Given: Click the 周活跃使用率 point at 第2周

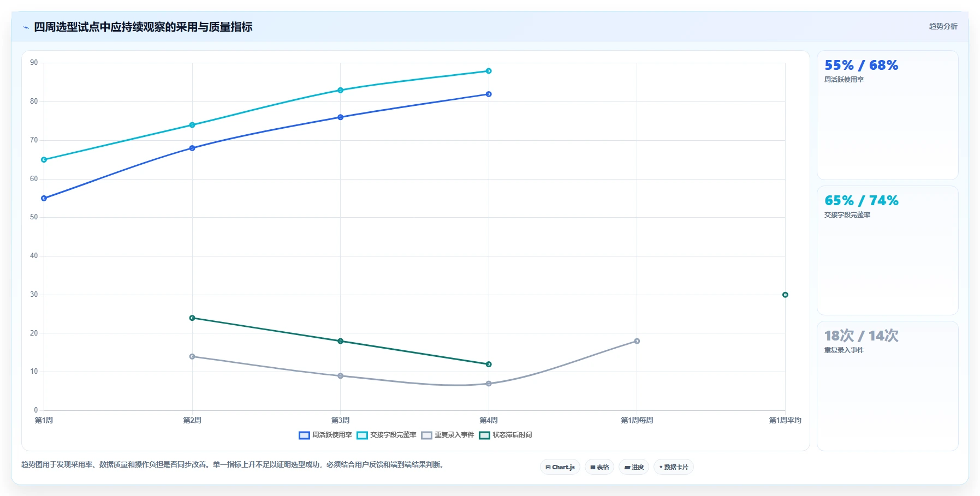Looking at the screenshot, I should click(192, 148).
